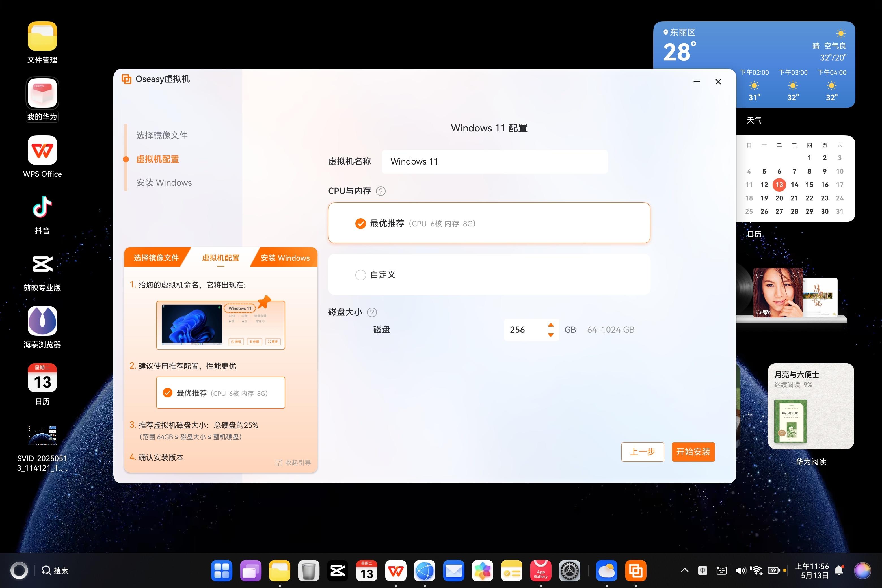The width and height of the screenshot is (882, 588).
Task: Increase the disk size with the up arrow
Action: [550, 325]
